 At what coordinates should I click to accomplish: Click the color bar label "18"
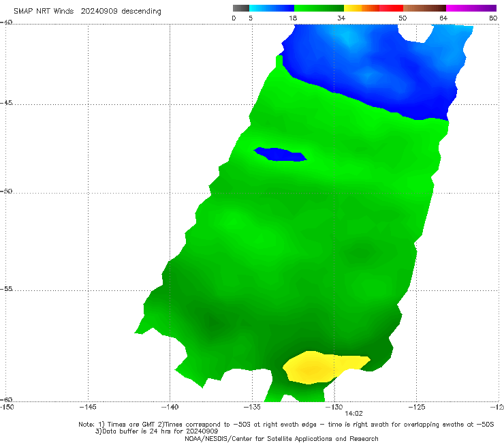(293, 18)
